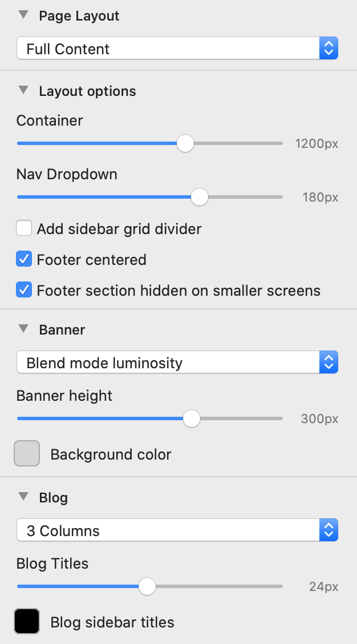Viewport: 357px width, 644px height.
Task: Uncheck the Footer centered checkbox
Action: [x=24, y=260]
